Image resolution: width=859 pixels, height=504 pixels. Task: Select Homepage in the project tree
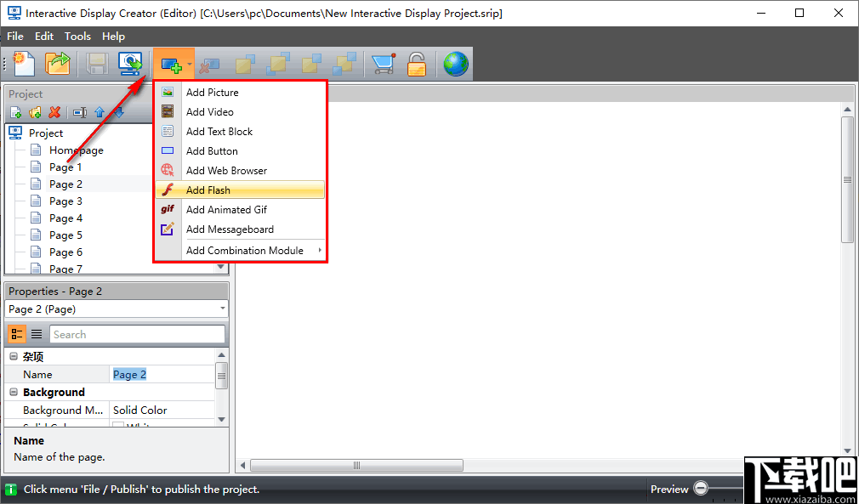coord(77,150)
